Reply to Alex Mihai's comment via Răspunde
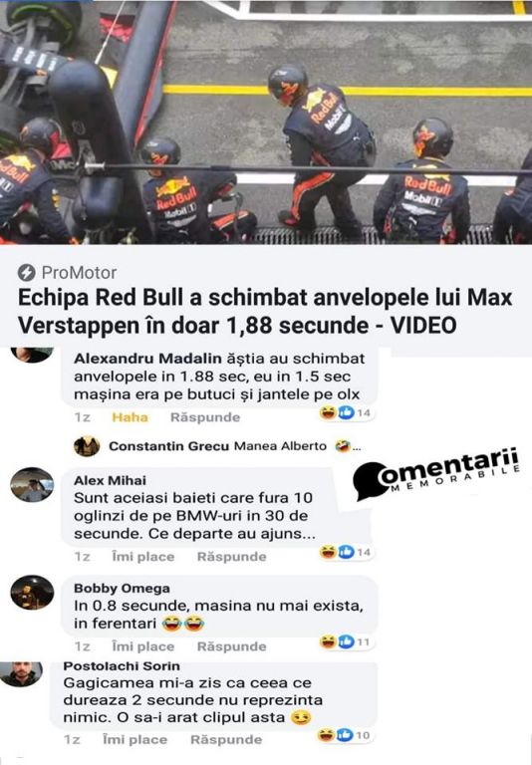Viewport: 532px width, 765px height. pos(232,557)
